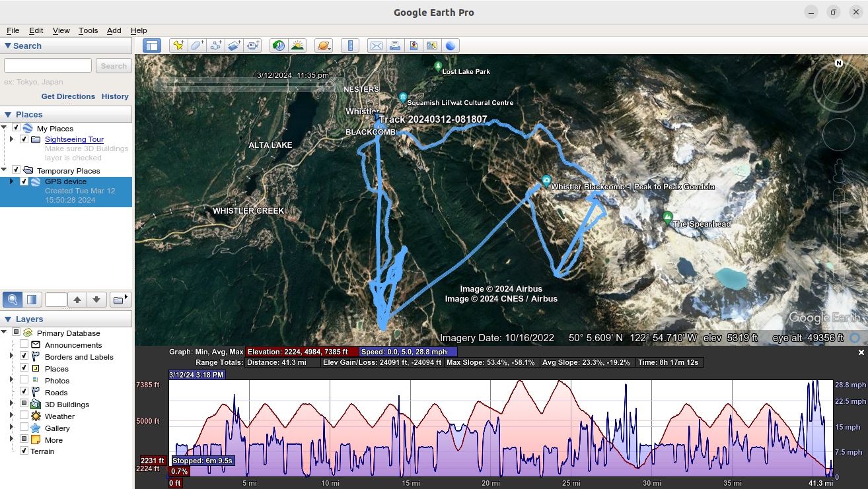The image size is (868, 489).
Task: Move selected place down with arrow button
Action: click(x=96, y=300)
